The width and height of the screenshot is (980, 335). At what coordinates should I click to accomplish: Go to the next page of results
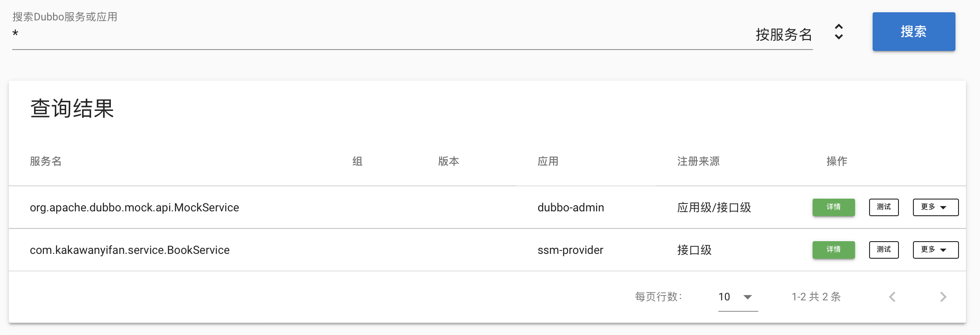pyautogui.click(x=943, y=297)
